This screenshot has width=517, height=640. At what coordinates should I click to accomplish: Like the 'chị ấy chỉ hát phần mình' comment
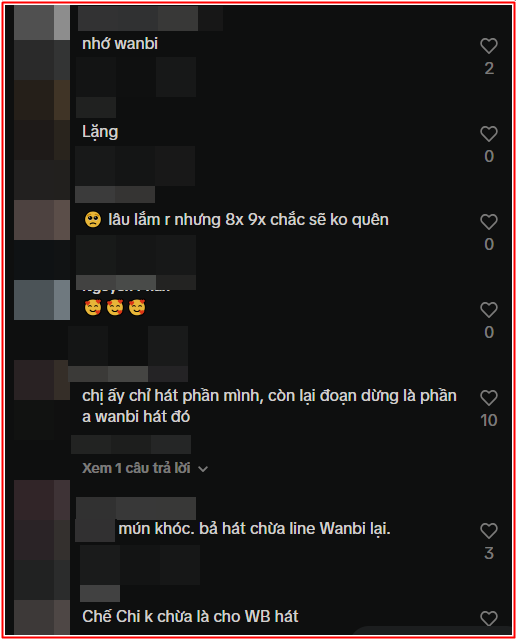pyautogui.click(x=488, y=398)
